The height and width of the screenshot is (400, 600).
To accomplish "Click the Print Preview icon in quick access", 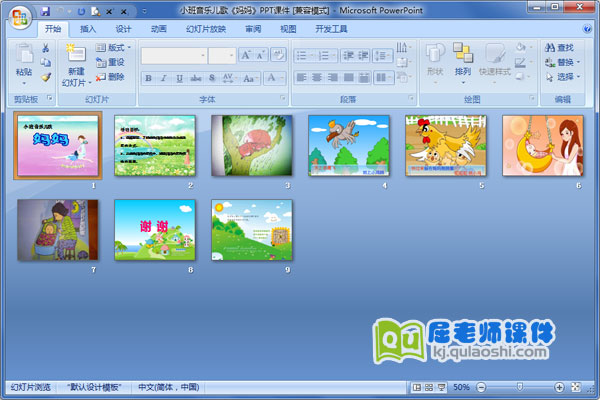I will click(96, 11).
